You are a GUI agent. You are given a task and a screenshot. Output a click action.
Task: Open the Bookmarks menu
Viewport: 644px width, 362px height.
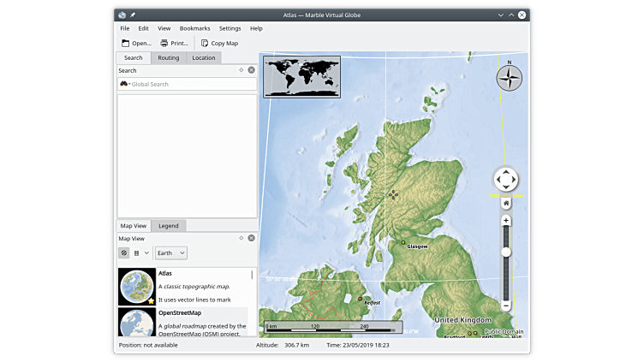[x=194, y=28]
